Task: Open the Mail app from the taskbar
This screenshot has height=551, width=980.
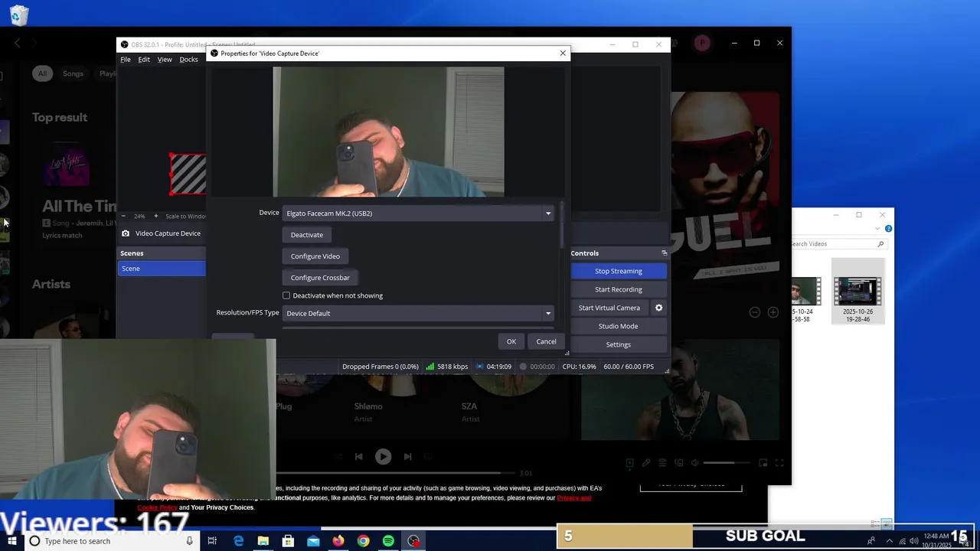Action: click(x=313, y=541)
